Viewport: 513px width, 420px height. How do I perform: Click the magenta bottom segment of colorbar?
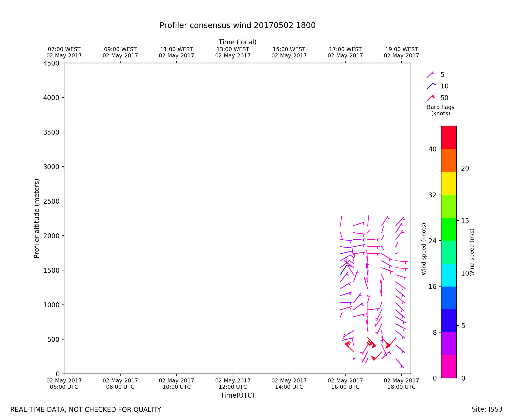click(x=449, y=367)
